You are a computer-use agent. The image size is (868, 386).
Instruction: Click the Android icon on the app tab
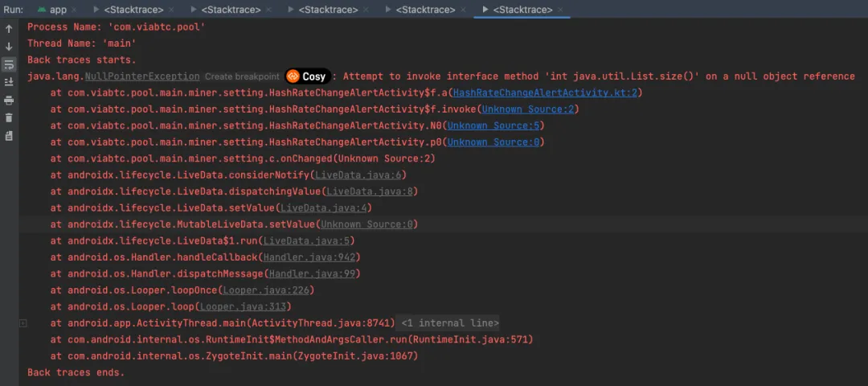tap(42, 10)
